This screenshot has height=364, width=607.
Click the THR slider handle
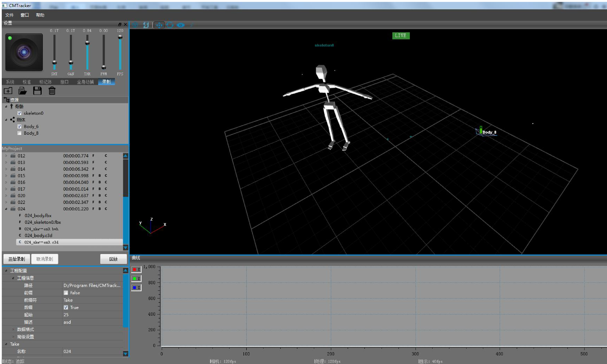pyautogui.click(x=87, y=43)
